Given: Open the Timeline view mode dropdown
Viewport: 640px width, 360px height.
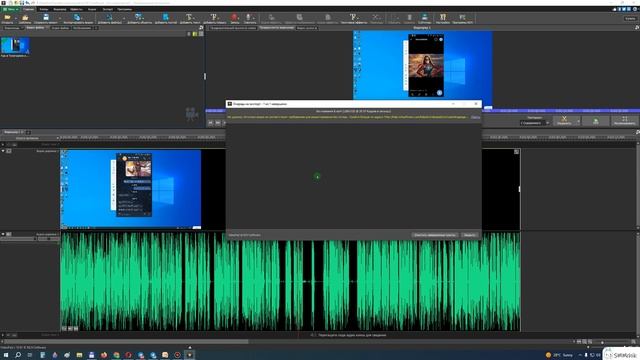Looking at the screenshot, I should tap(31, 138).
